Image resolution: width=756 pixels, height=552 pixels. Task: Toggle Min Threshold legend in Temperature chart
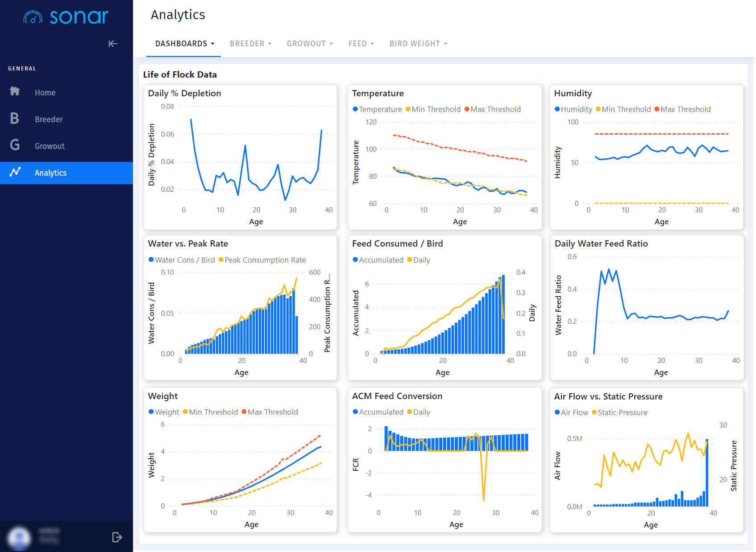433,109
